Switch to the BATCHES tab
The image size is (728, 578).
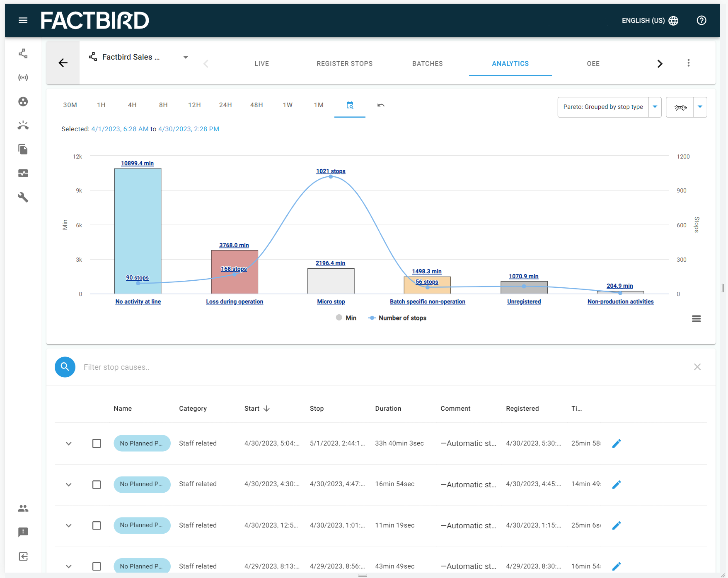pos(427,63)
